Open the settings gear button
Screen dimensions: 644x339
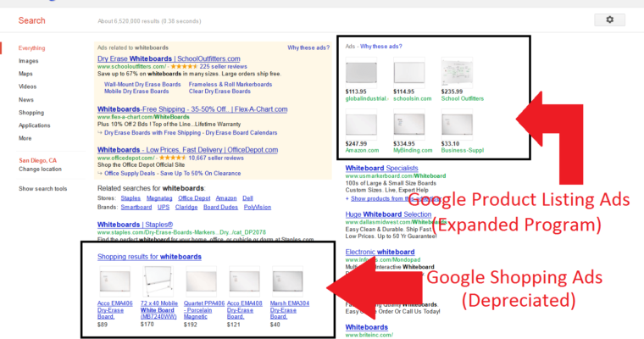(x=609, y=19)
